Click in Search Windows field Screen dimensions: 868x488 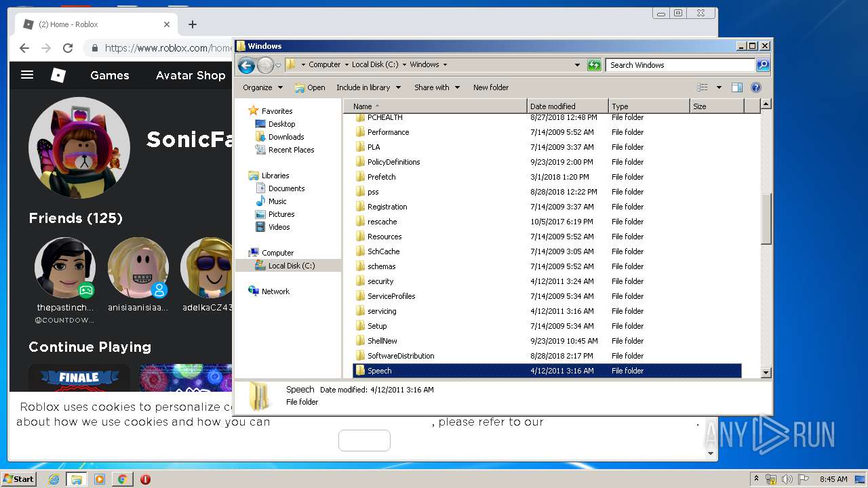click(680, 65)
